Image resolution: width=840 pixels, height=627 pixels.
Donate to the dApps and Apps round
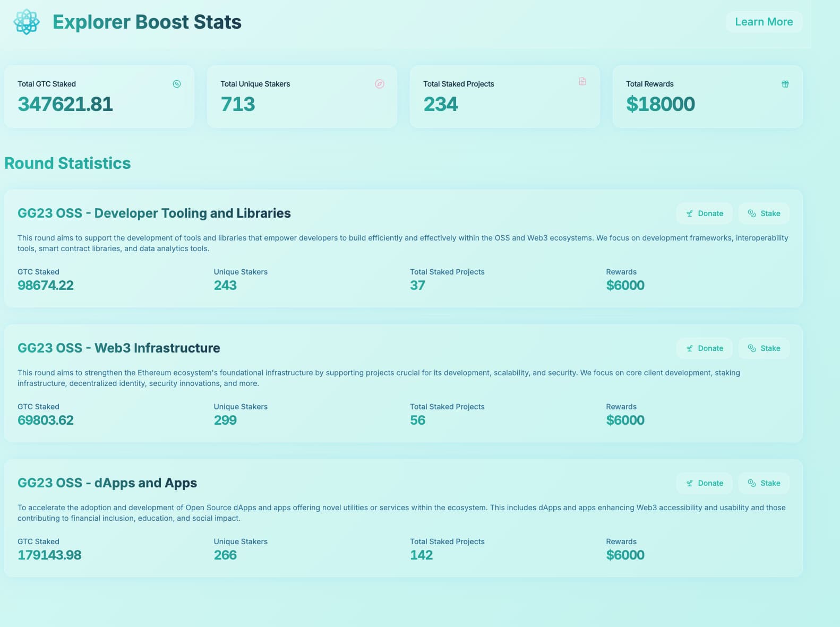[x=704, y=483]
